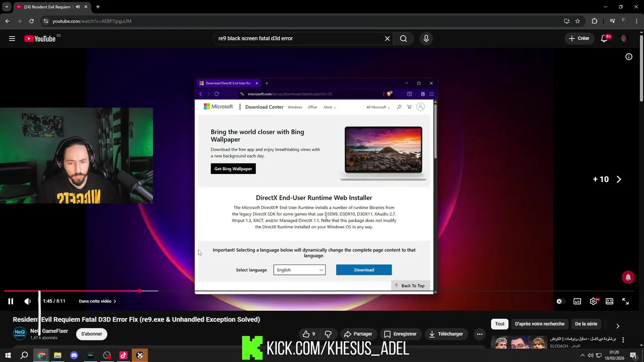Viewport: 644px width, 362px height.
Task: Install the app from the address bar
Action: tap(567, 21)
